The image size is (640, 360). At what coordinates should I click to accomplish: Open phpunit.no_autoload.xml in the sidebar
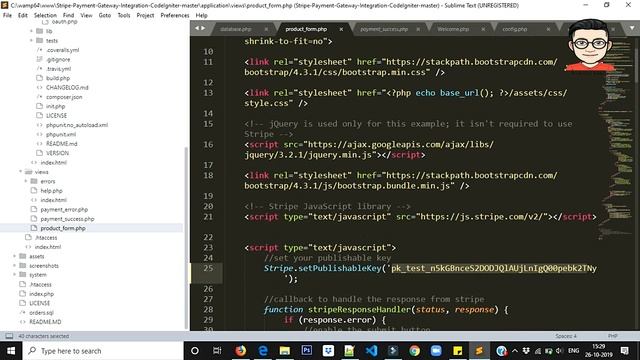[77, 125]
